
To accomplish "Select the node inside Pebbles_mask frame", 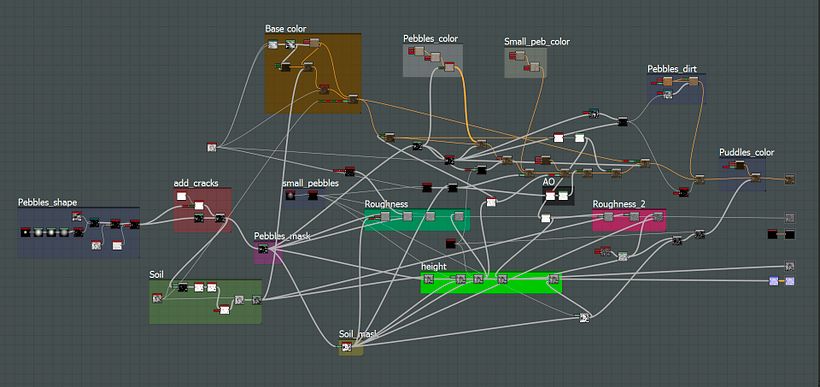I will [264, 250].
